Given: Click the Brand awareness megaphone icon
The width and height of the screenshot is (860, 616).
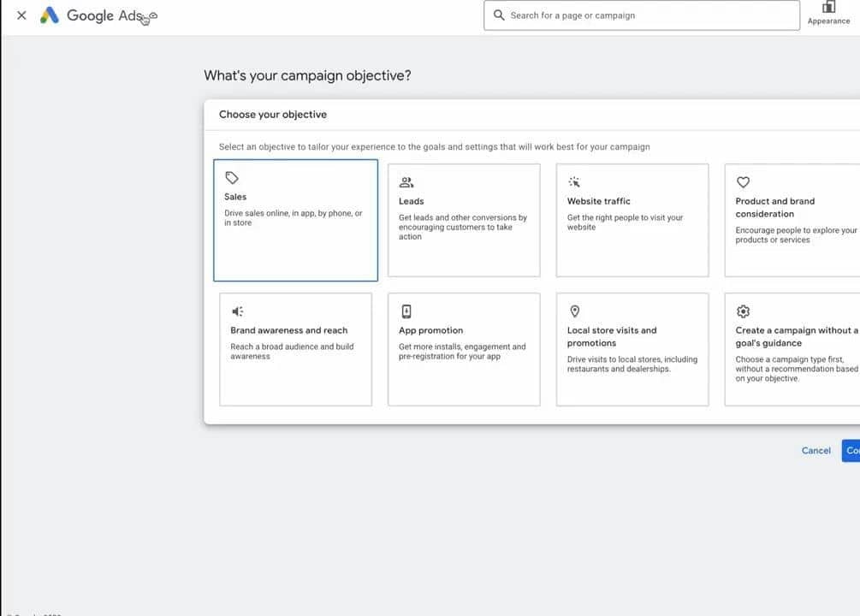Looking at the screenshot, I should click(x=238, y=311).
